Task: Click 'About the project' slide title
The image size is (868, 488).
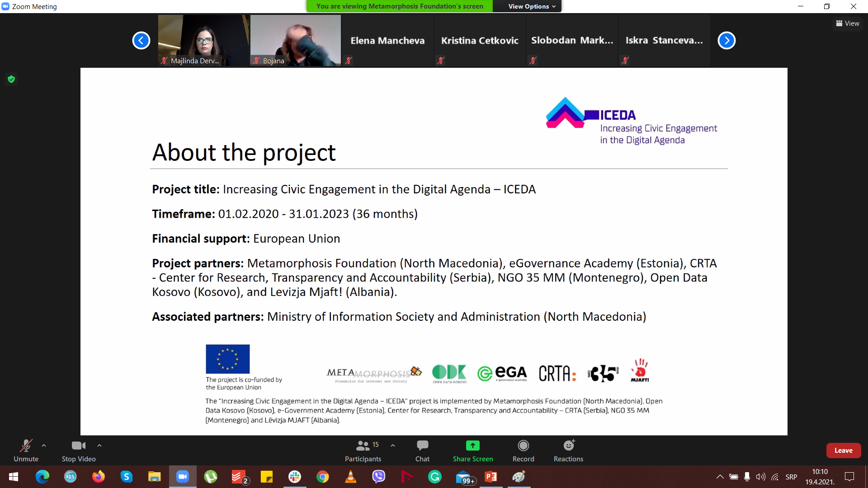Action: click(244, 152)
